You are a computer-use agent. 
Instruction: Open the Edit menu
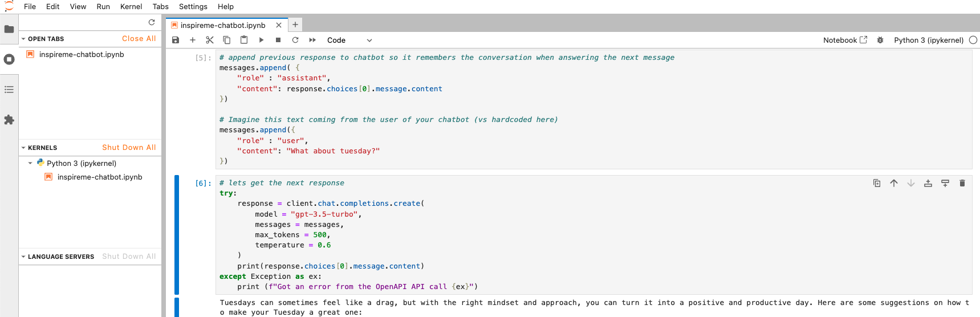coord(53,6)
